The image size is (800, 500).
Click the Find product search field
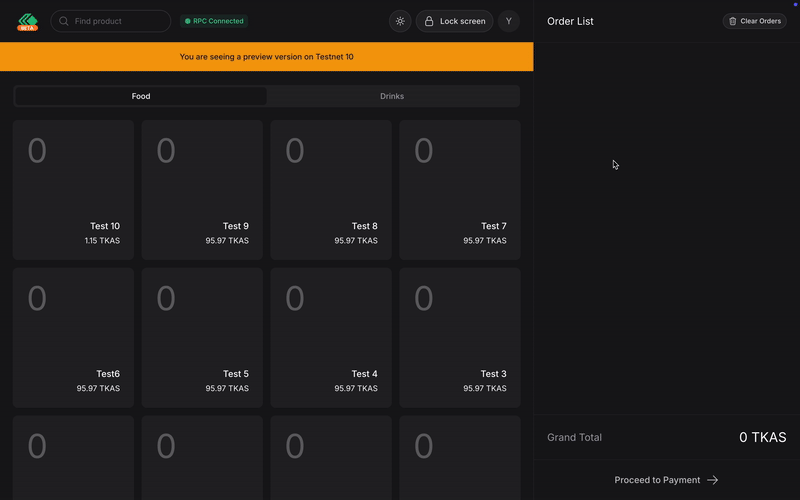(x=111, y=21)
